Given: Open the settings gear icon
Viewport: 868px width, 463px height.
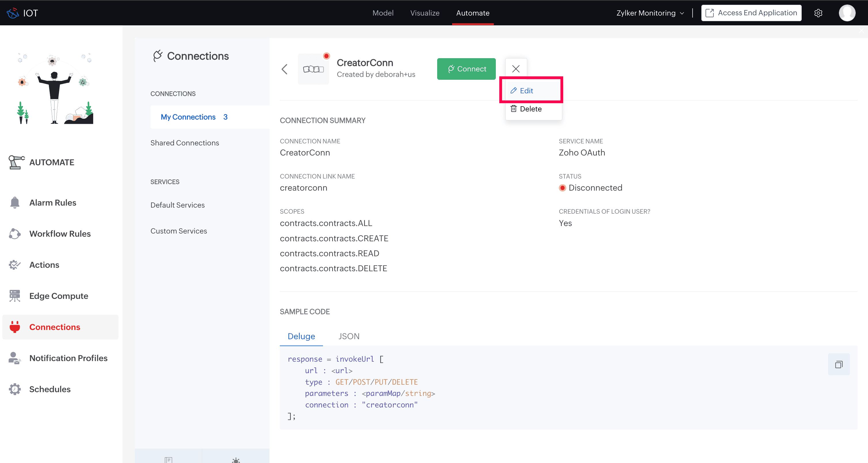Looking at the screenshot, I should [x=818, y=13].
